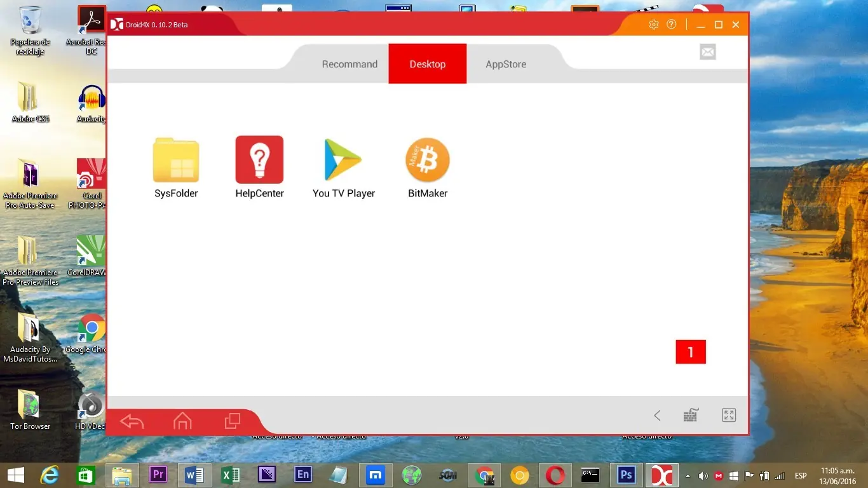Viewport: 868px width, 488px height.
Task: Open Adobe Premiere Pro from the taskbar
Action: [158, 475]
